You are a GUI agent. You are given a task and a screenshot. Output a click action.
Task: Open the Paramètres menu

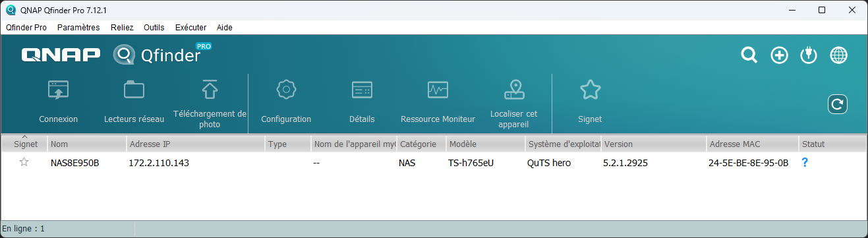(x=78, y=28)
